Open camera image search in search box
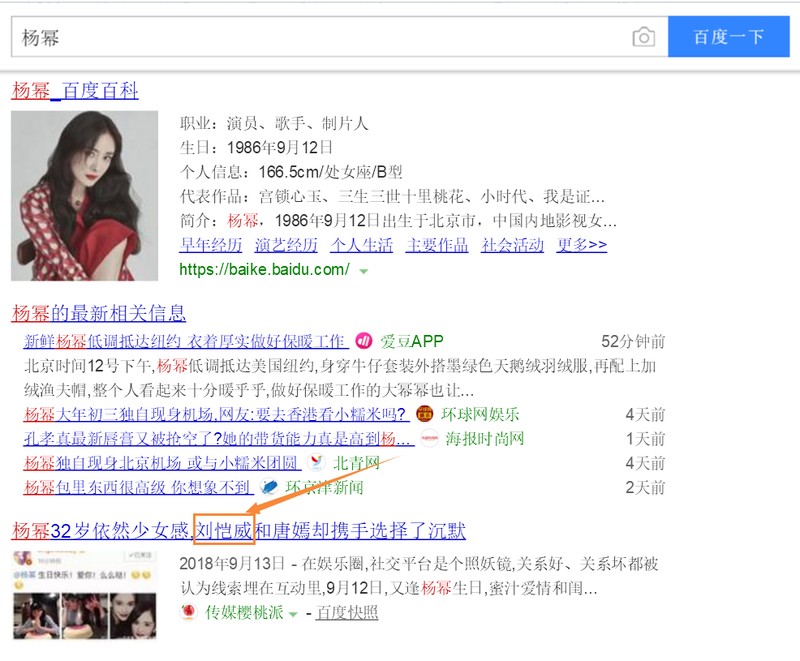Image resolution: width=800 pixels, height=661 pixels. click(643, 37)
